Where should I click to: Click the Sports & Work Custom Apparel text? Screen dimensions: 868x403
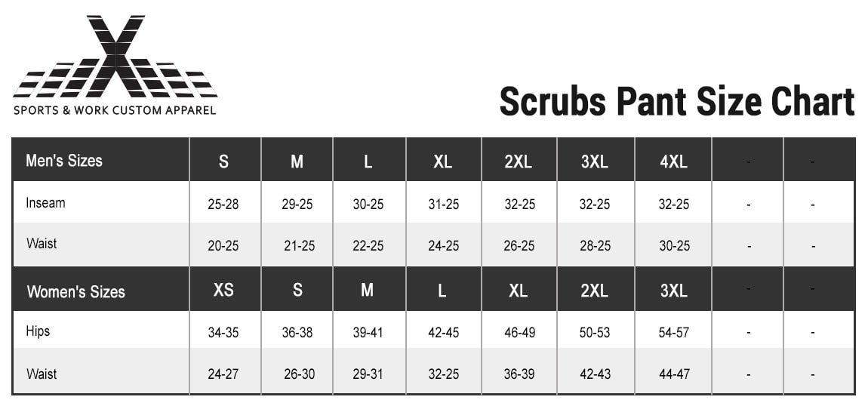(115, 109)
